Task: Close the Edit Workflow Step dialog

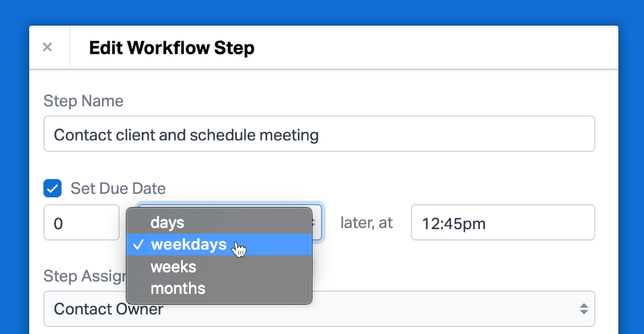Action: [x=47, y=47]
